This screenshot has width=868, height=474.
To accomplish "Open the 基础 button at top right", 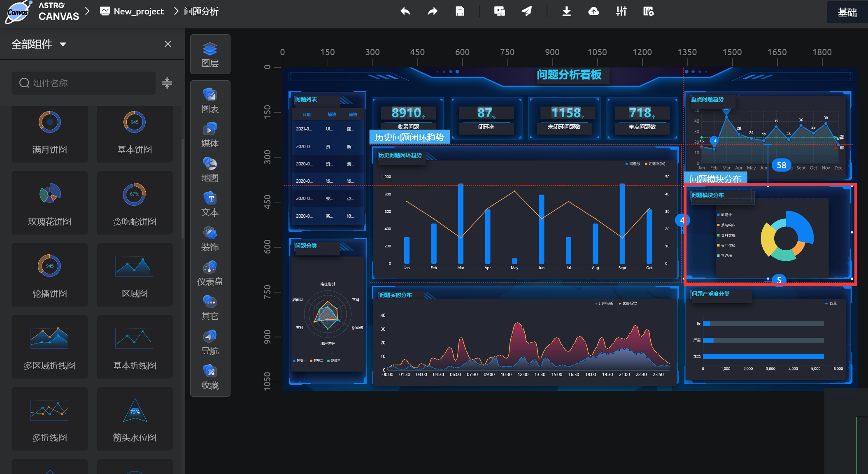I will (x=847, y=12).
